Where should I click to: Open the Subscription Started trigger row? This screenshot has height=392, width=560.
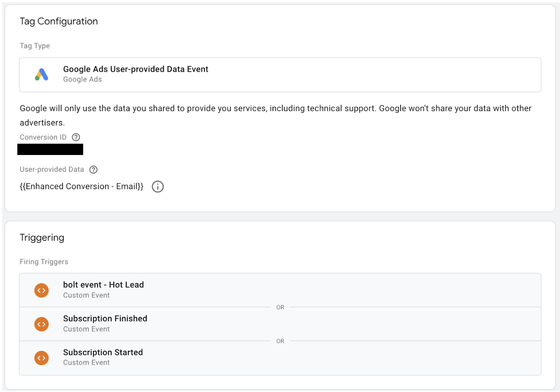[x=280, y=358]
